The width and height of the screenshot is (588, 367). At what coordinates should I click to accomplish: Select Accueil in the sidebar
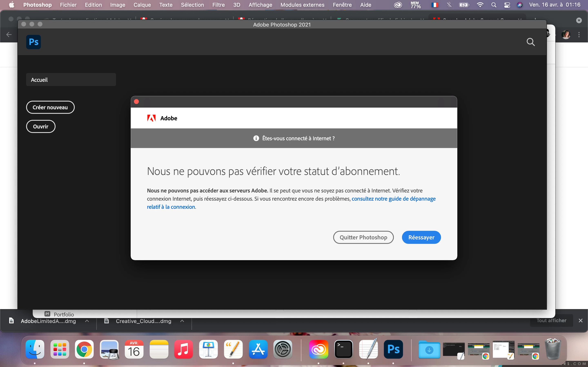(x=71, y=80)
